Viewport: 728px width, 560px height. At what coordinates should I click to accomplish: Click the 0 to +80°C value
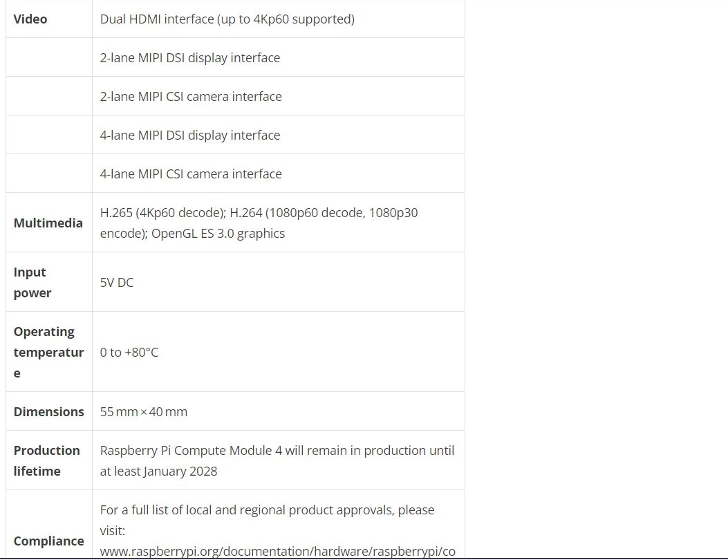(129, 353)
